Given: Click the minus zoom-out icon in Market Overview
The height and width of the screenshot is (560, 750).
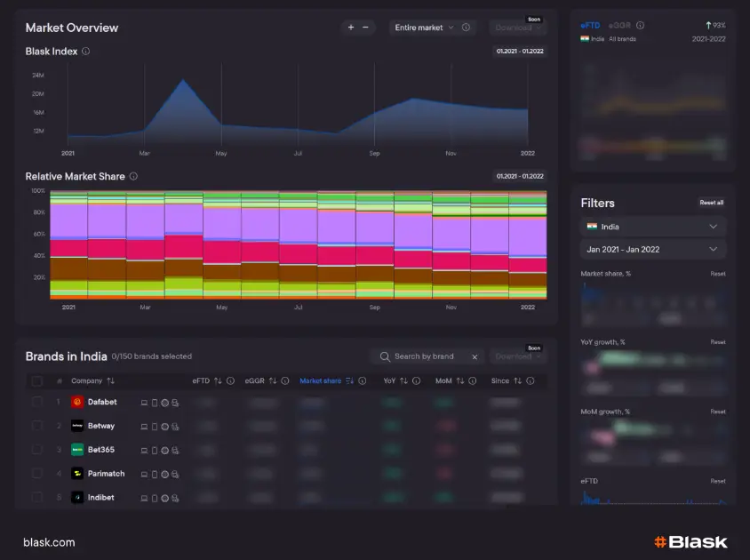Looking at the screenshot, I should pyautogui.click(x=365, y=28).
